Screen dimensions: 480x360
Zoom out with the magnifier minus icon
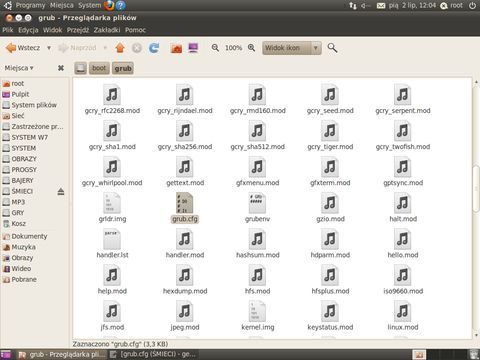215,48
